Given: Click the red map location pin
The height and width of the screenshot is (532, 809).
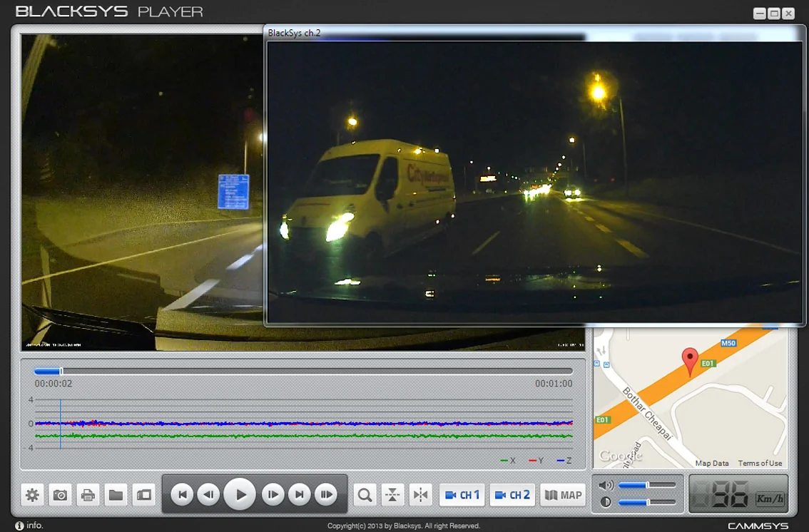Looking at the screenshot, I should tap(690, 362).
